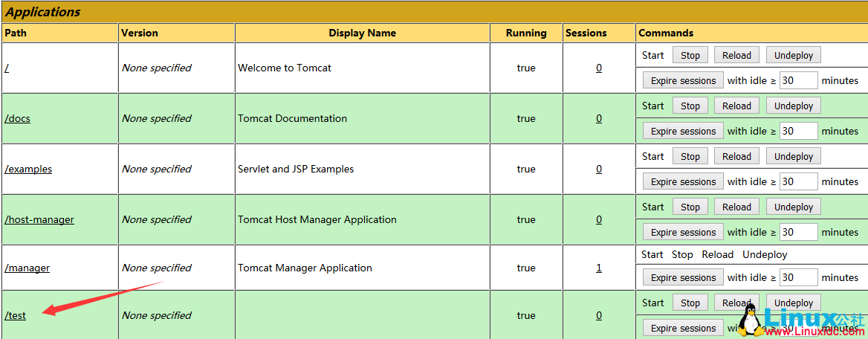868x339 pixels.
Task: Open the /examples application path link
Action: point(28,169)
